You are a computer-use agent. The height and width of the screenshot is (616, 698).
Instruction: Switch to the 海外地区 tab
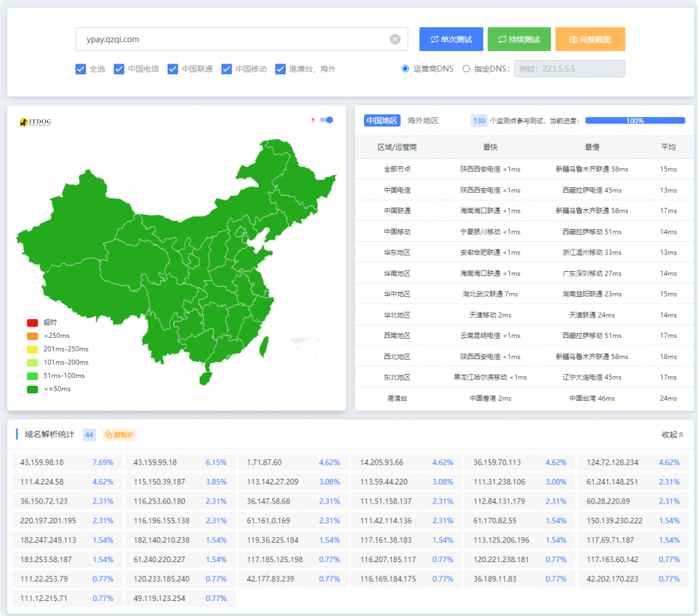point(423,121)
